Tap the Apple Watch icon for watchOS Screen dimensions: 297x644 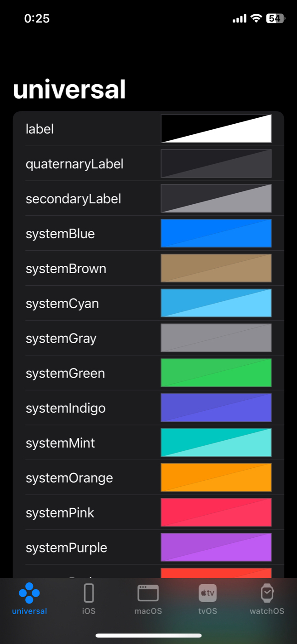coord(267,593)
